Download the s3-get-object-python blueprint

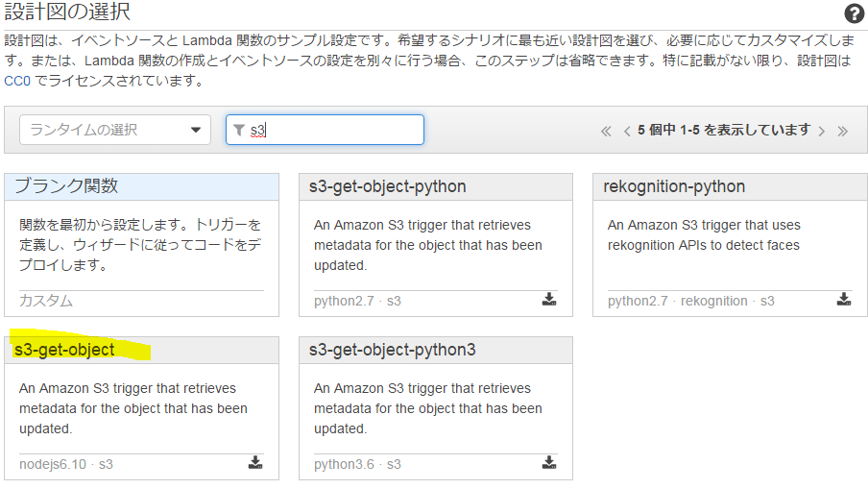[549, 299]
